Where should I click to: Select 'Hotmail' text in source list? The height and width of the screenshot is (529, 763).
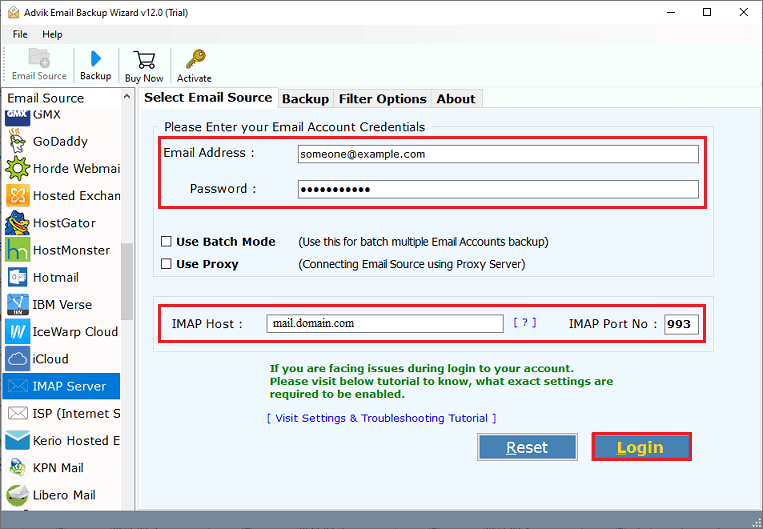coord(56,277)
